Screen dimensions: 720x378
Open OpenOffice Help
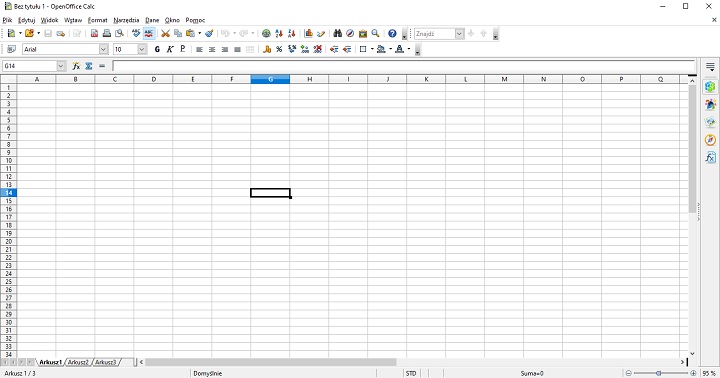tap(392, 34)
